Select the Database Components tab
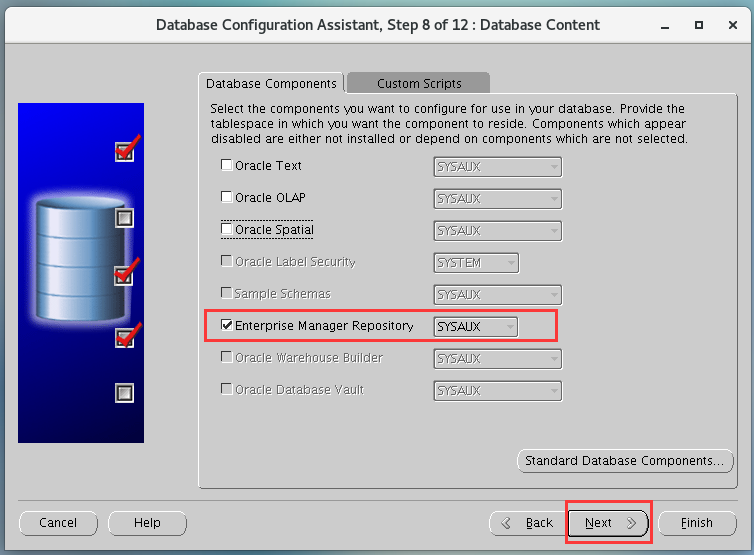Viewport: 754px width, 555px height. point(271,83)
